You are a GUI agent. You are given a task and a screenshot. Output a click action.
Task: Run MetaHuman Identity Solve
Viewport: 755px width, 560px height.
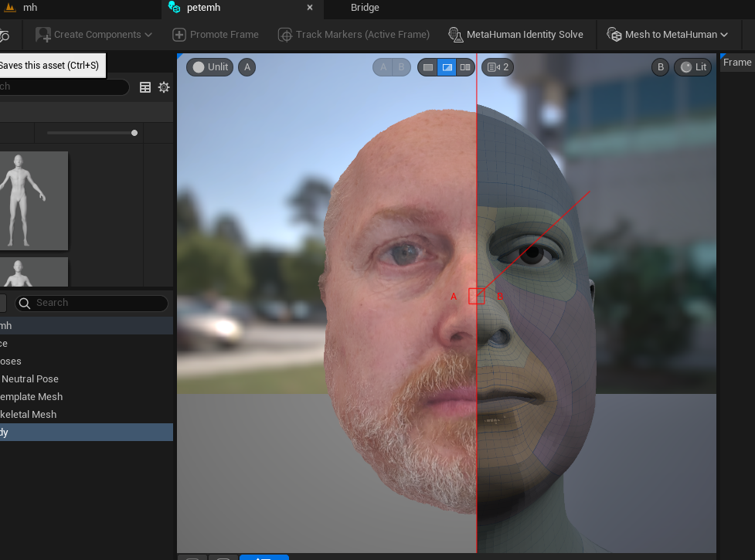[x=515, y=35]
